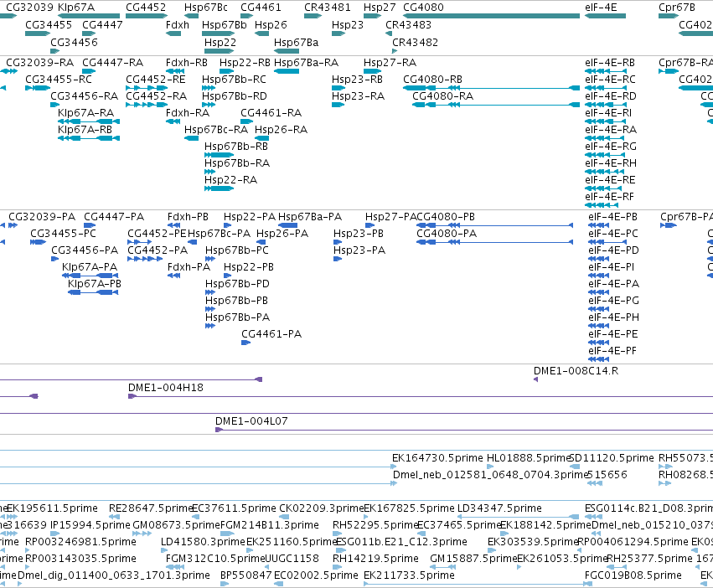Select the Fdxh gene label

[178, 24]
